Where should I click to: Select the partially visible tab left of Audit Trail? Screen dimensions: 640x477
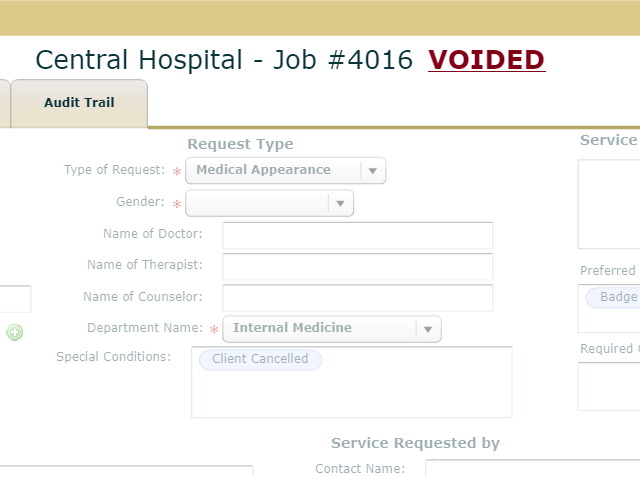4,104
